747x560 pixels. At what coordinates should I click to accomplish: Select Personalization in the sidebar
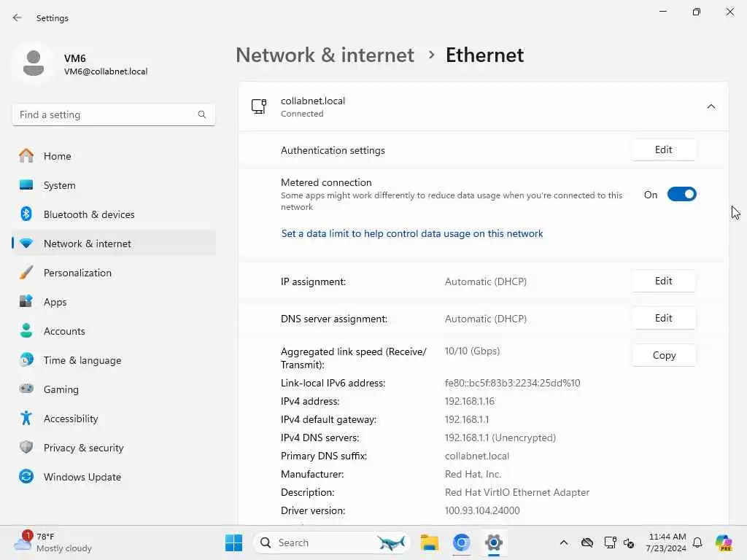(77, 273)
